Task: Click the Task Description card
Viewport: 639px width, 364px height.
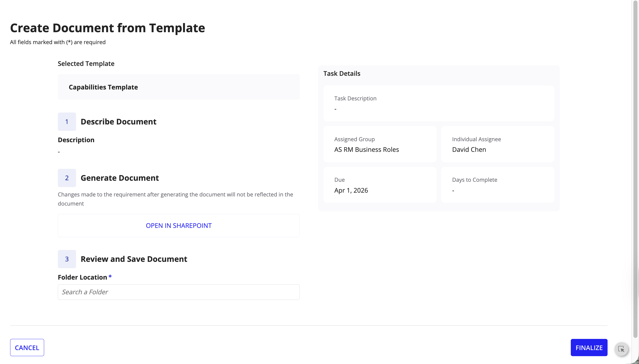Action: (439, 103)
